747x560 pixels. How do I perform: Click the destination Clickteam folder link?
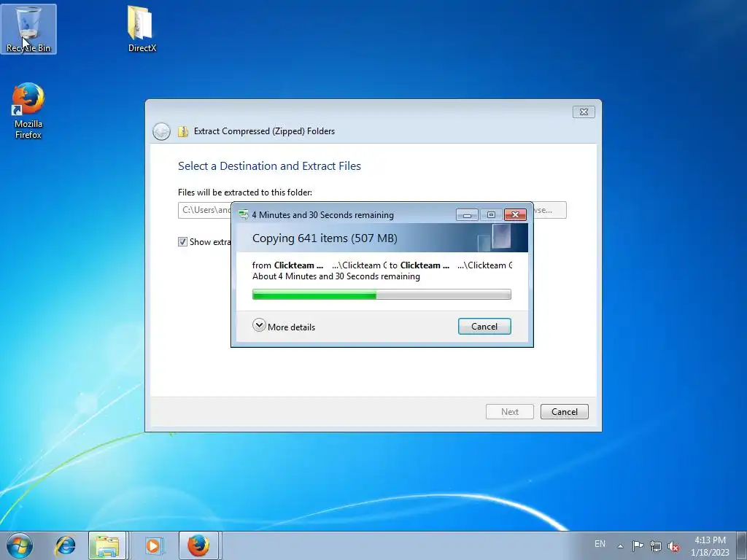(425, 265)
